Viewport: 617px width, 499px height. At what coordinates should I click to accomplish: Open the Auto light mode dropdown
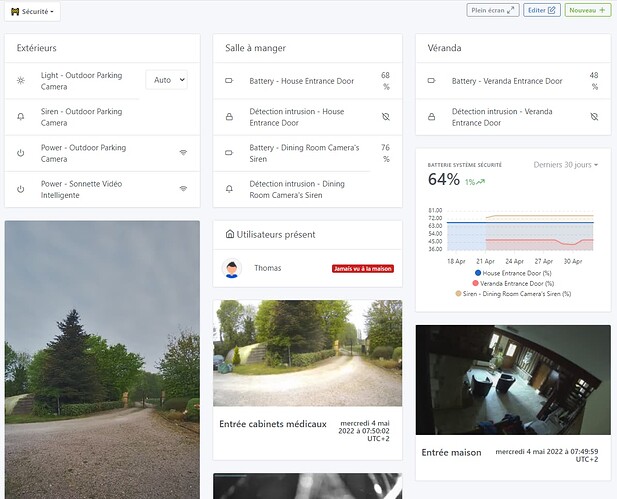tap(166, 80)
